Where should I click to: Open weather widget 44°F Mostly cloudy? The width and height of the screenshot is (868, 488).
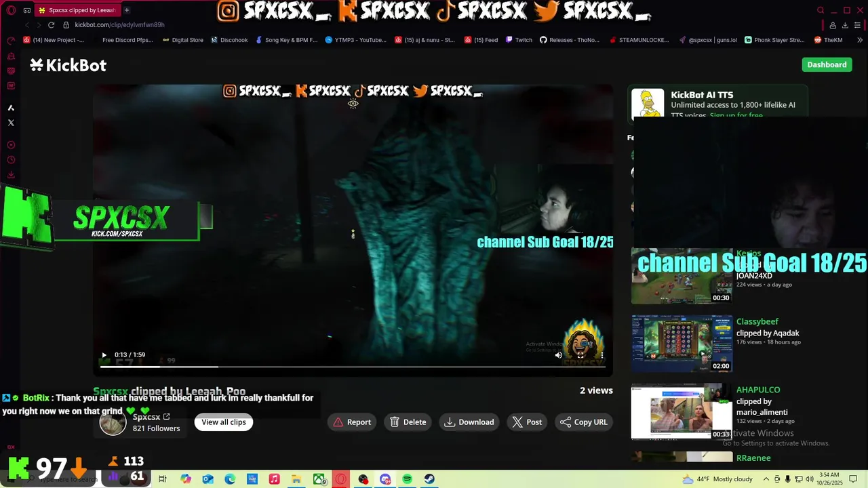click(x=717, y=479)
